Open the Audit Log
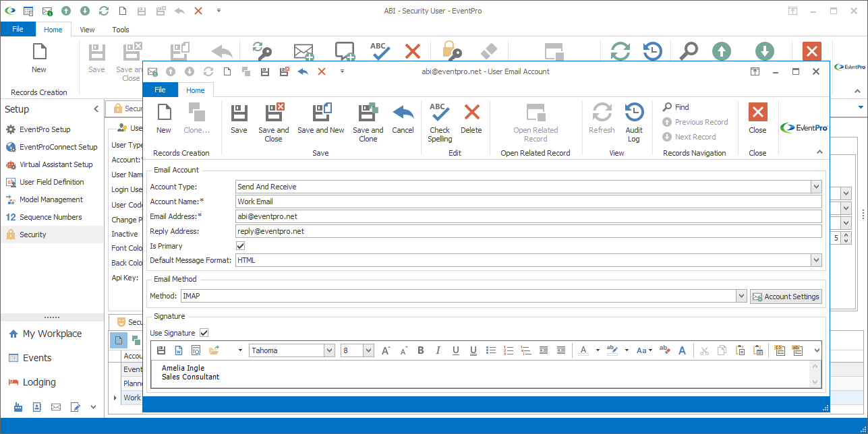Viewport: 868px width, 434px height. (634, 121)
